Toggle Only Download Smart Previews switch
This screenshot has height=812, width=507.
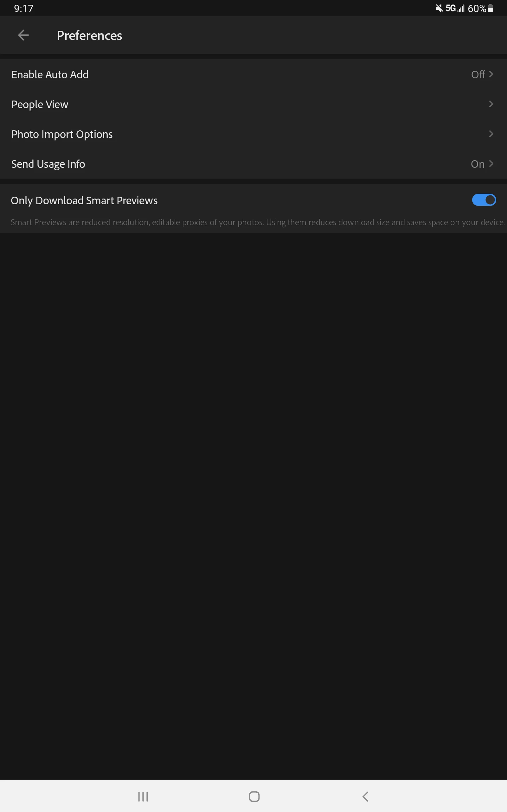coord(484,200)
